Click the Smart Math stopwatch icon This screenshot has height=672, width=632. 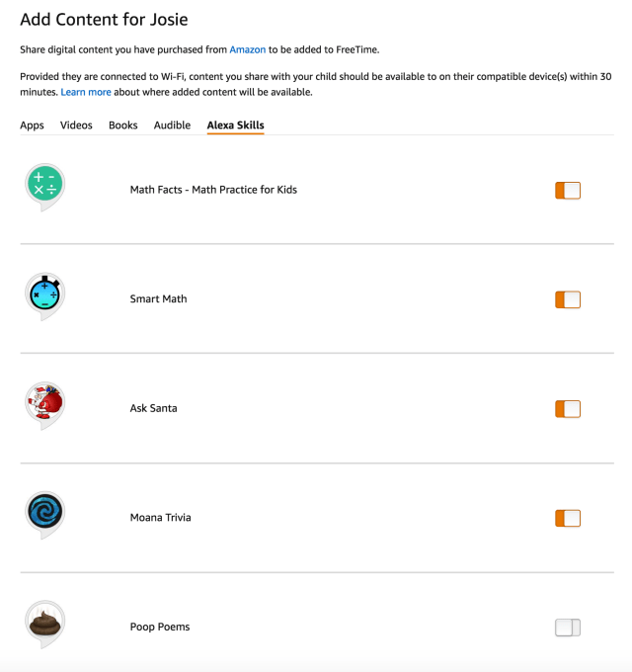pos(45,296)
